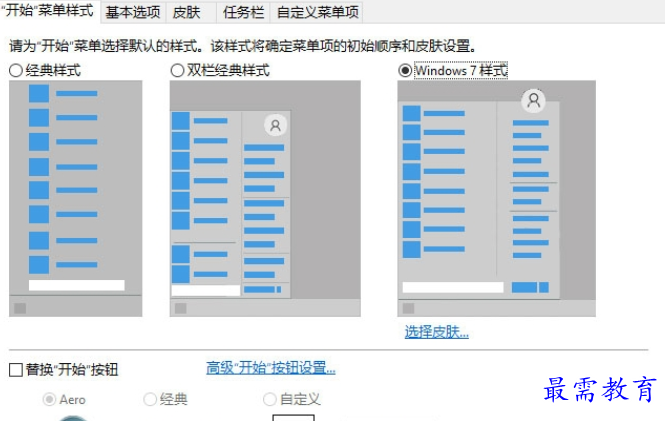
Task: Choose the 经典样式 radio button
Action: point(16,70)
